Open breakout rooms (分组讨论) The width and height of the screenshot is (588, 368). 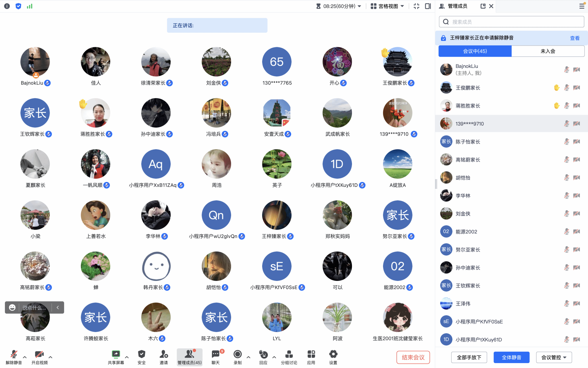[x=289, y=357]
